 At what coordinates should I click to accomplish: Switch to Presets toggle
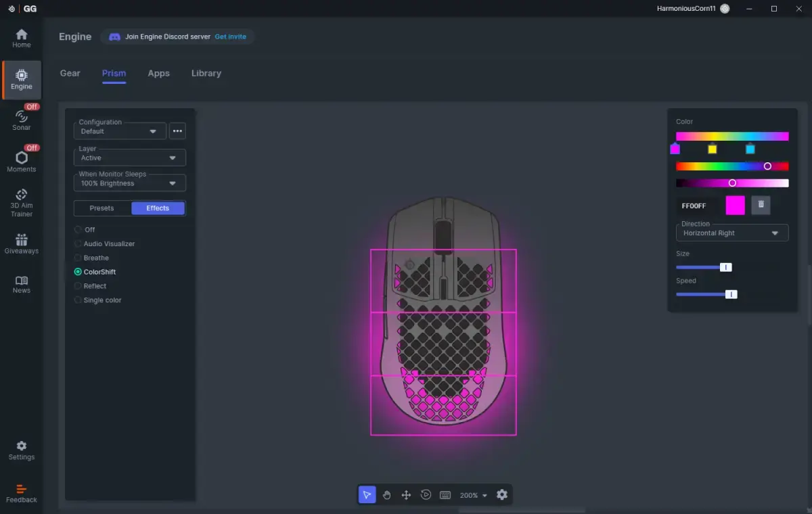coord(101,208)
